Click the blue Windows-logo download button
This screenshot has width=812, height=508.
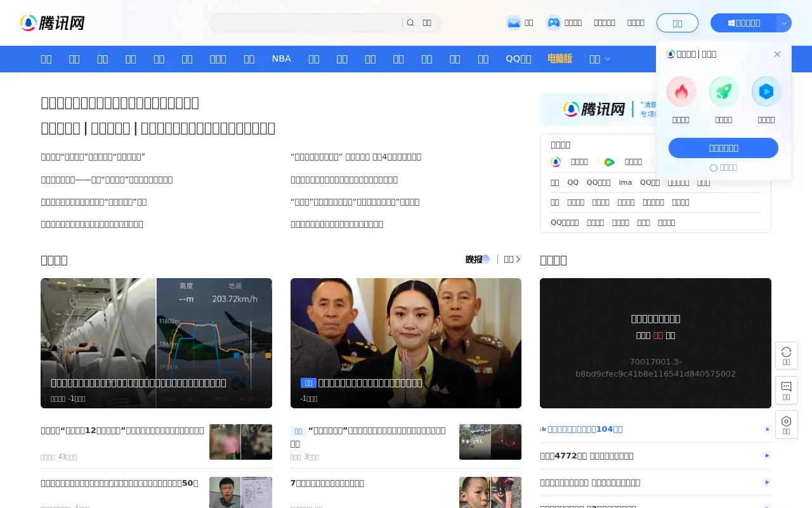pos(743,23)
